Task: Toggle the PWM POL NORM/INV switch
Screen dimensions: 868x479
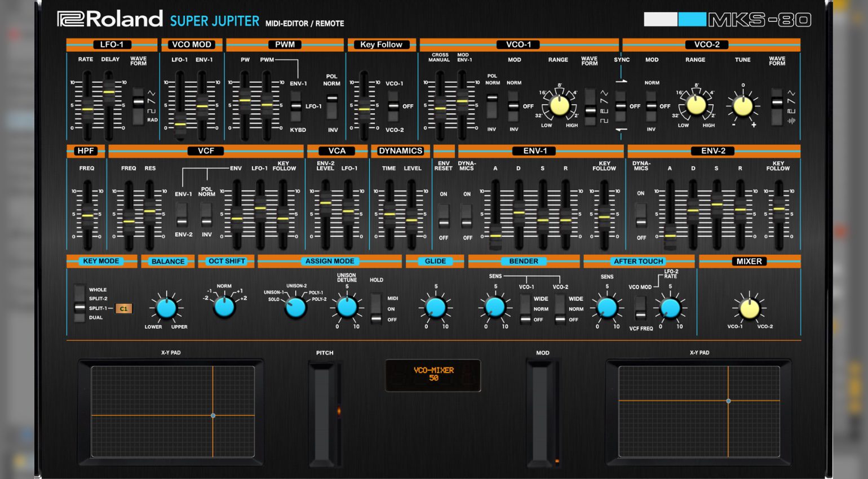Action: coord(332,106)
